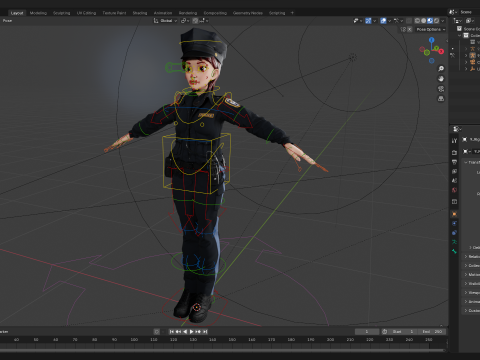The width and height of the screenshot is (480, 360).
Task: Open the pivot point dropdown
Action: tap(185, 21)
